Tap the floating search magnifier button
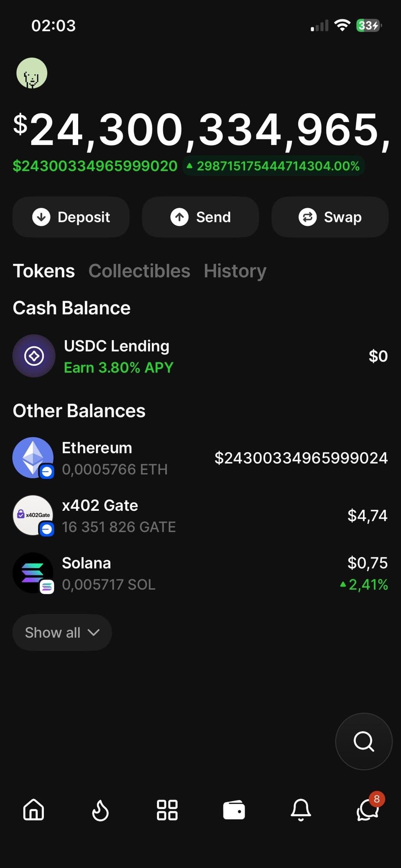Image resolution: width=401 pixels, height=868 pixels. coord(364,741)
